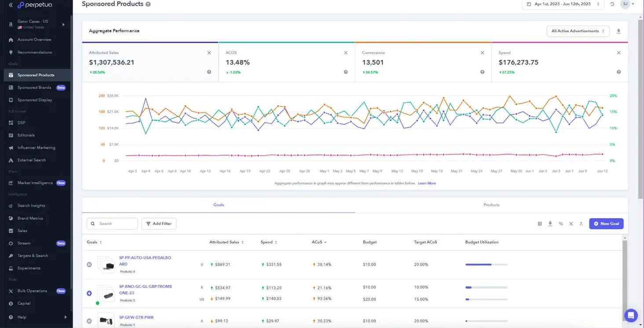This screenshot has height=328, width=644.
Task: Open column chooser icon in goals toolbar
Action: pos(540,224)
